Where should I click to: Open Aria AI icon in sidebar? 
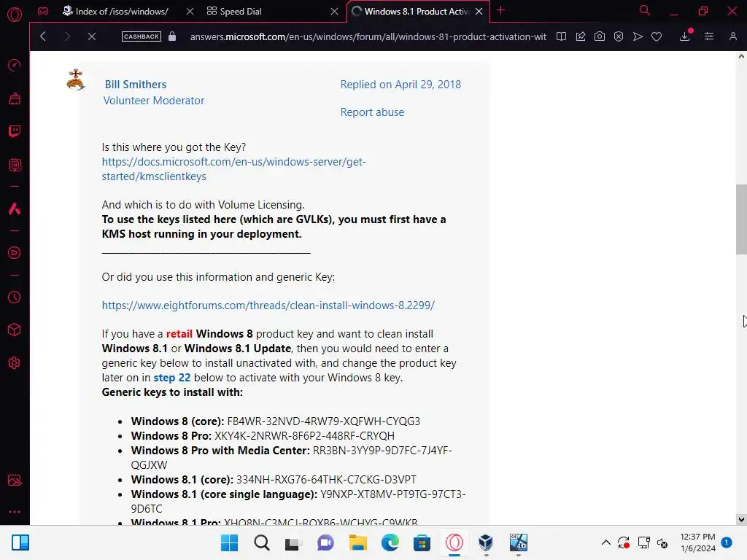tap(15, 209)
